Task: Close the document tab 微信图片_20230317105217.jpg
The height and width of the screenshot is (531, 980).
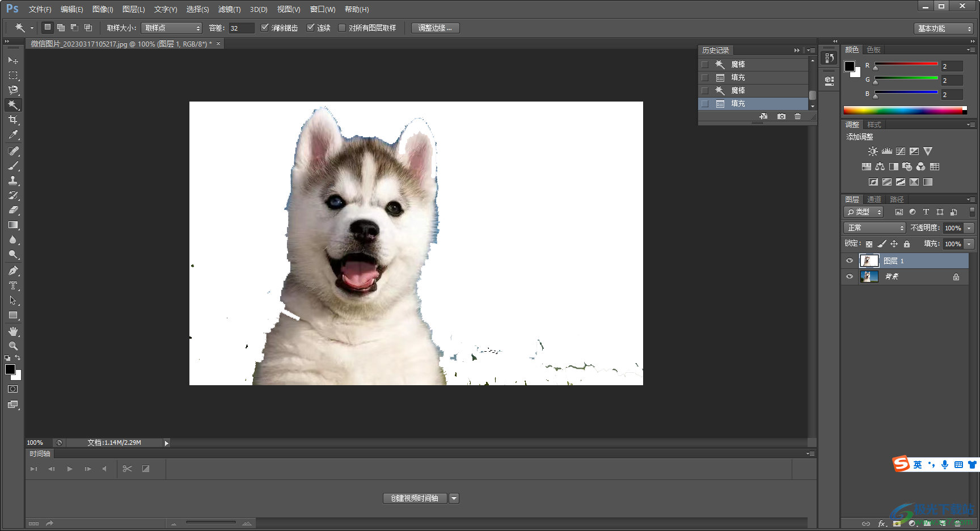Action: pos(218,44)
